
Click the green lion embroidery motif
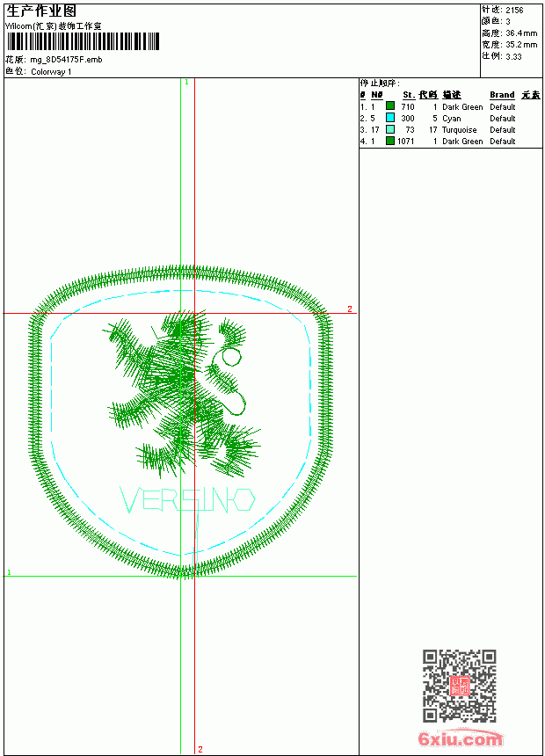click(181, 393)
